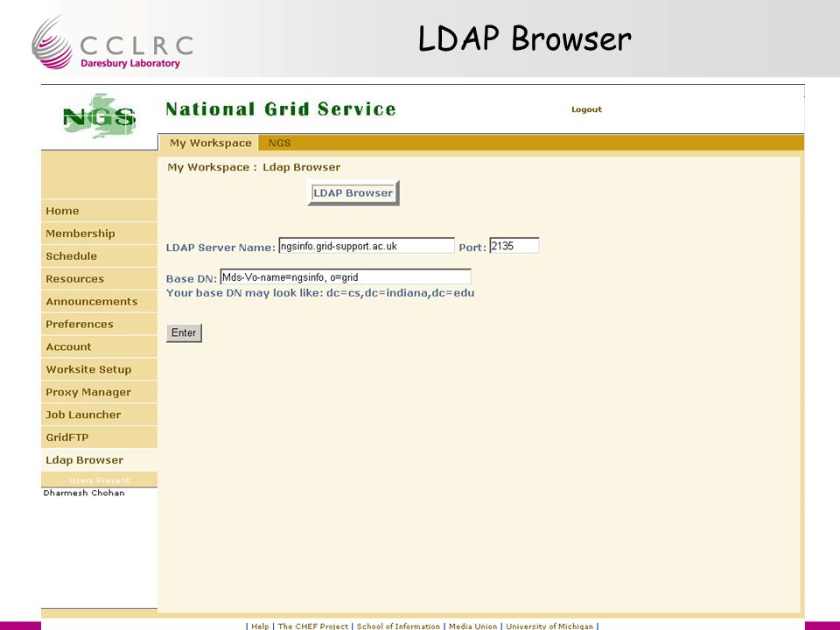Click the user Dharmesh Chohan
Image resolution: width=840 pixels, height=630 pixels.
coord(84,493)
